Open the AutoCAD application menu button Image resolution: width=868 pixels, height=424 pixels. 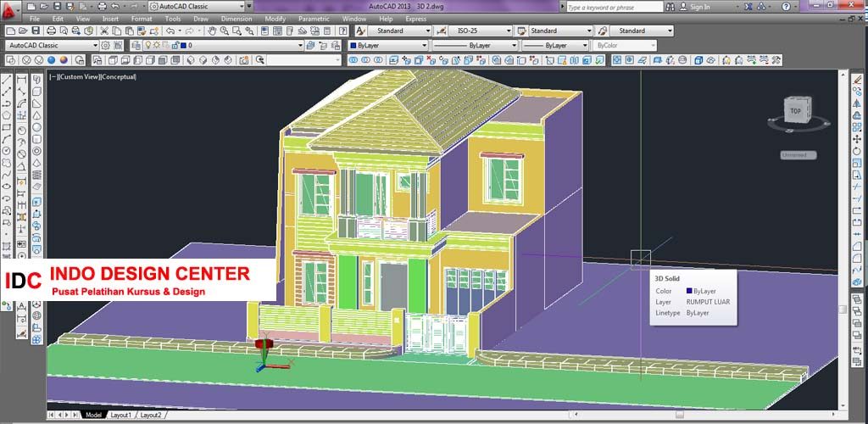[10, 10]
